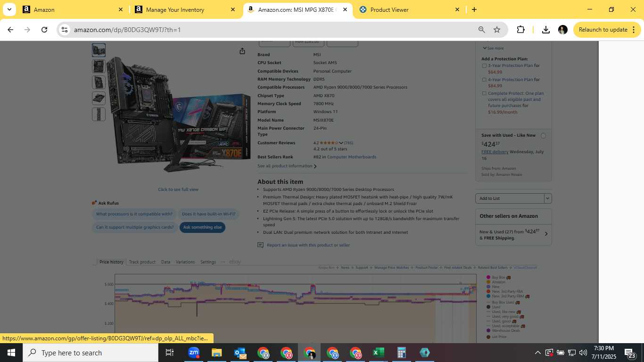Open Calculator from the taskbar
Screen dimensions: 644x362
[401, 353]
